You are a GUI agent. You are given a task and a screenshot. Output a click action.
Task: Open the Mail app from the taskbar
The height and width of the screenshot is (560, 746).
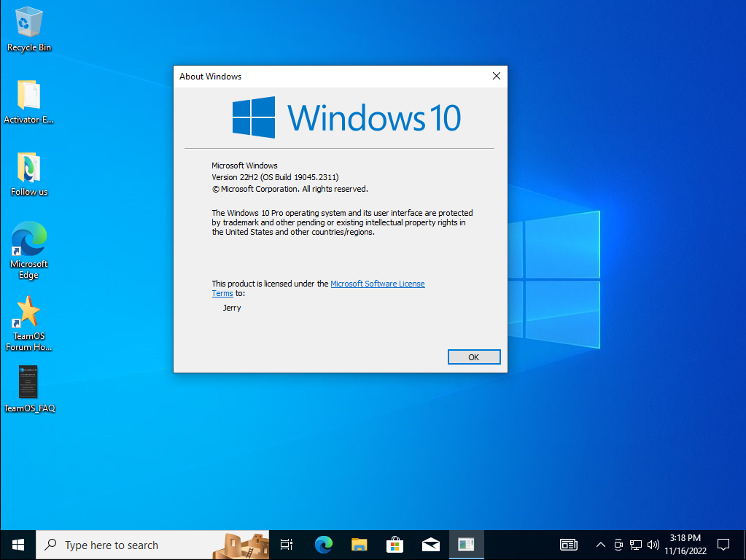(x=430, y=545)
